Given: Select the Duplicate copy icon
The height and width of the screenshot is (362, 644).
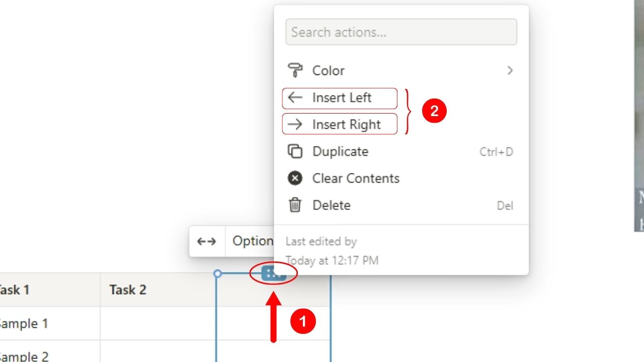Looking at the screenshot, I should pyautogui.click(x=295, y=151).
